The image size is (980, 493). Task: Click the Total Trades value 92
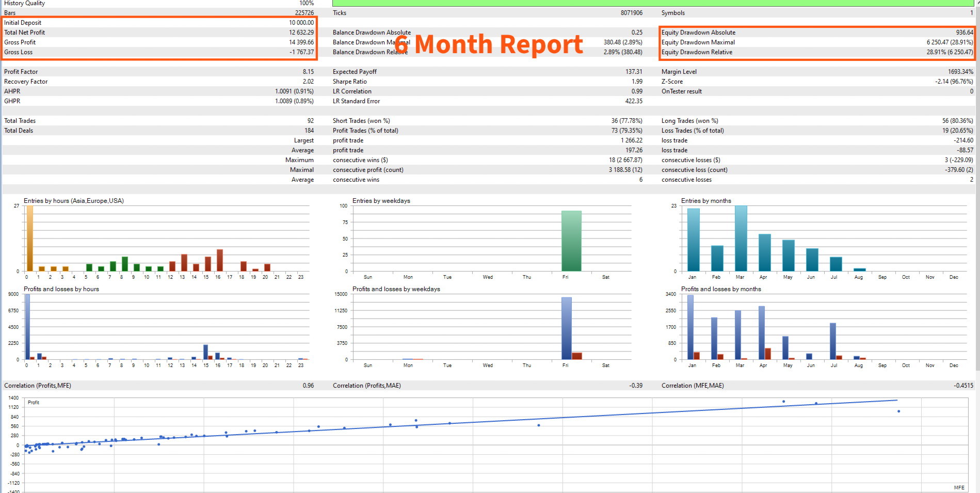coord(310,121)
